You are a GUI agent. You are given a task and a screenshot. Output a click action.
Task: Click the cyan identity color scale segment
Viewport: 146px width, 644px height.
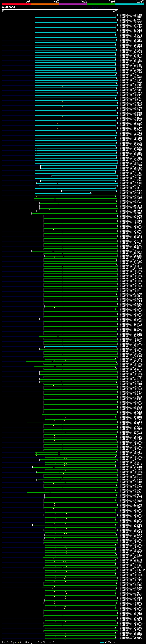point(130,4)
